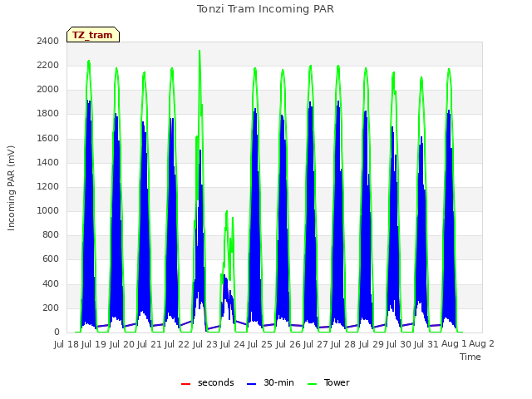Click the 2000 y-axis tick label
The height and width of the screenshot is (399, 532).
[48, 89]
